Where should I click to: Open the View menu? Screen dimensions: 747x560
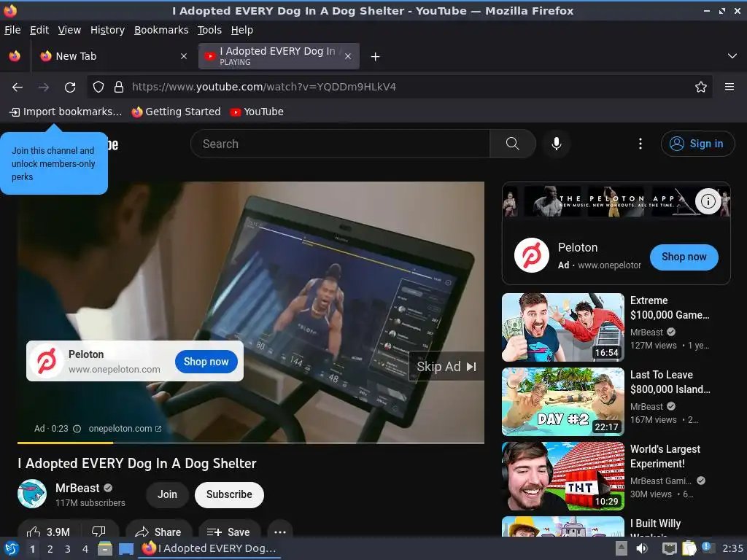click(69, 30)
